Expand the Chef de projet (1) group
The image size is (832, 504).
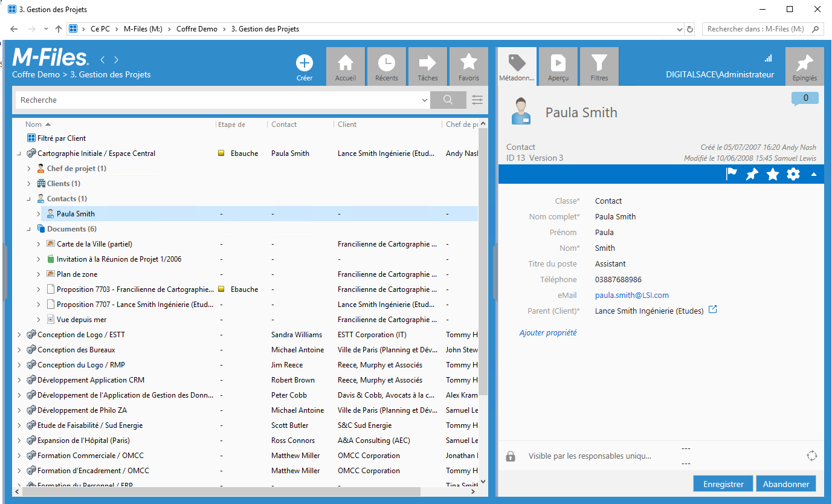tap(28, 169)
